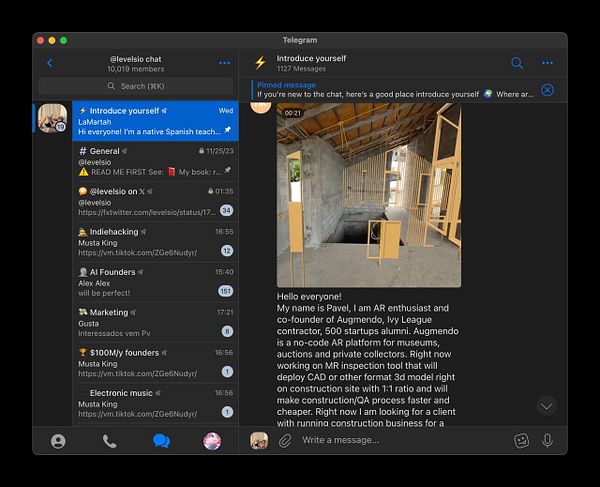Viewport: 600px width, 487px height.
Task: Click the 8 unread badge on Marketing
Action: click(x=227, y=331)
